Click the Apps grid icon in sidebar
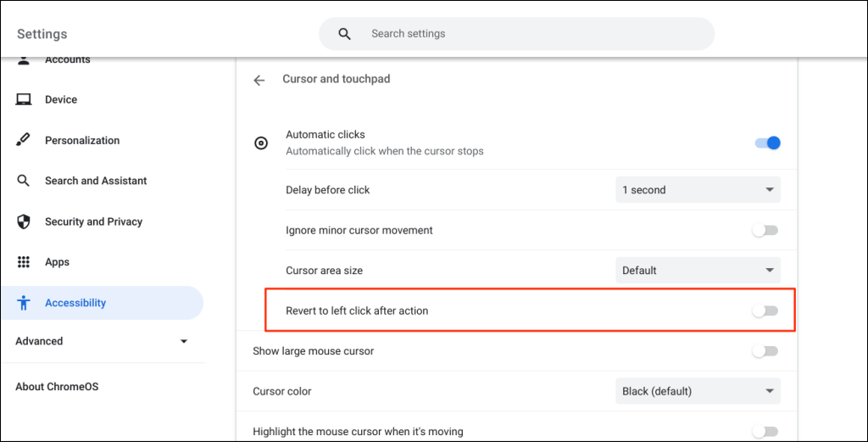 click(24, 262)
